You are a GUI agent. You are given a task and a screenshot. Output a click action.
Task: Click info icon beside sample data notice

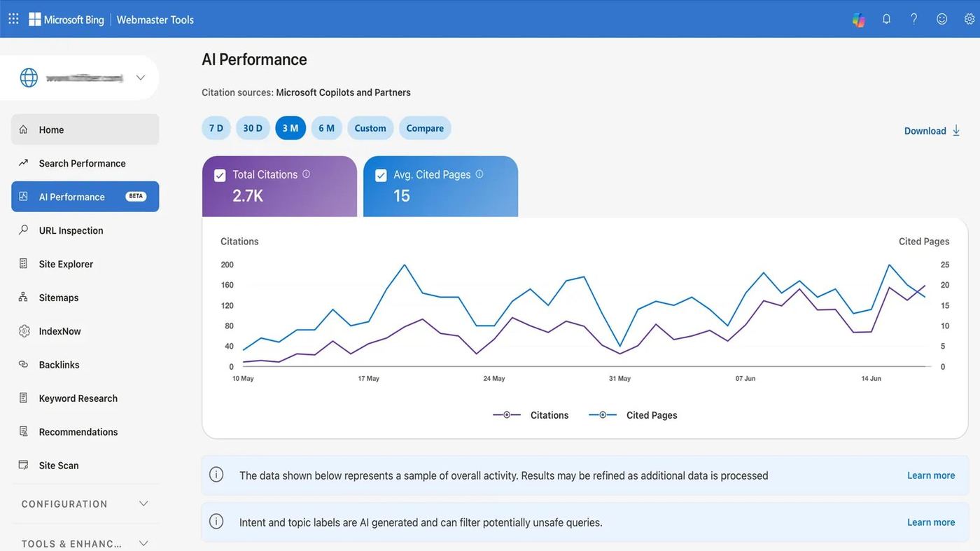216,475
